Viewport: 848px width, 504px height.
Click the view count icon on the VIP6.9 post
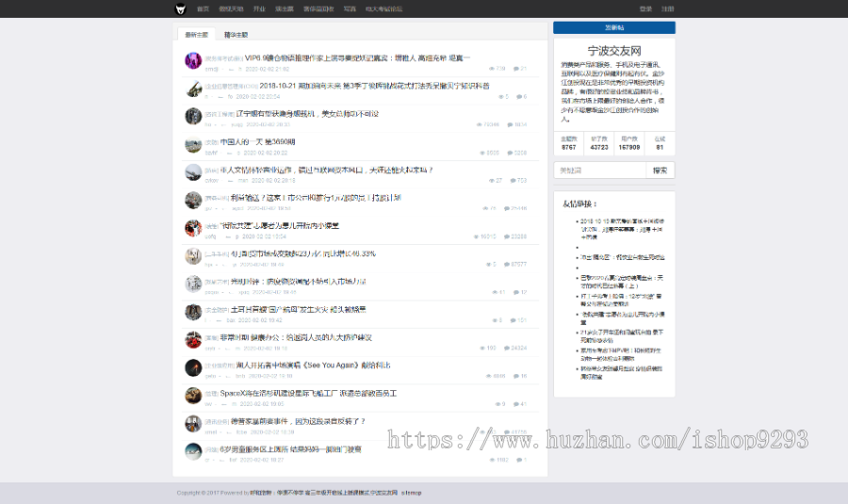click(x=491, y=69)
